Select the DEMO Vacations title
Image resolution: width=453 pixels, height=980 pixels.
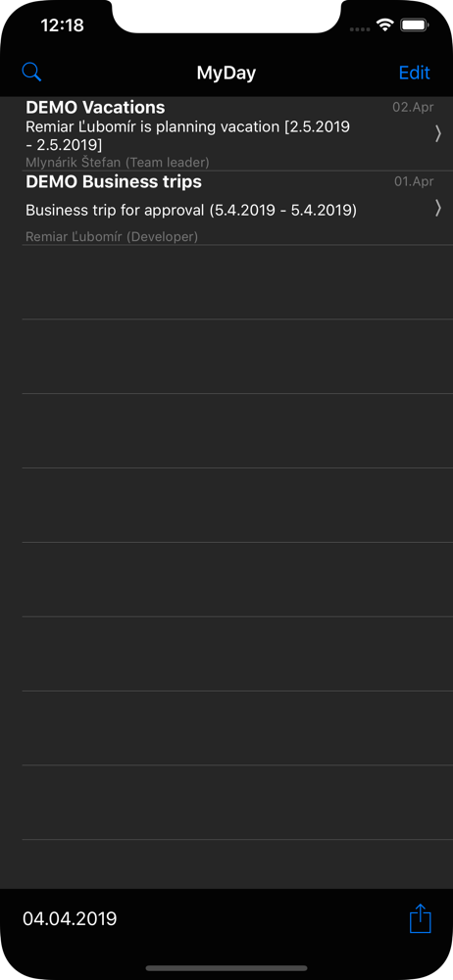pyautogui.click(x=95, y=107)
